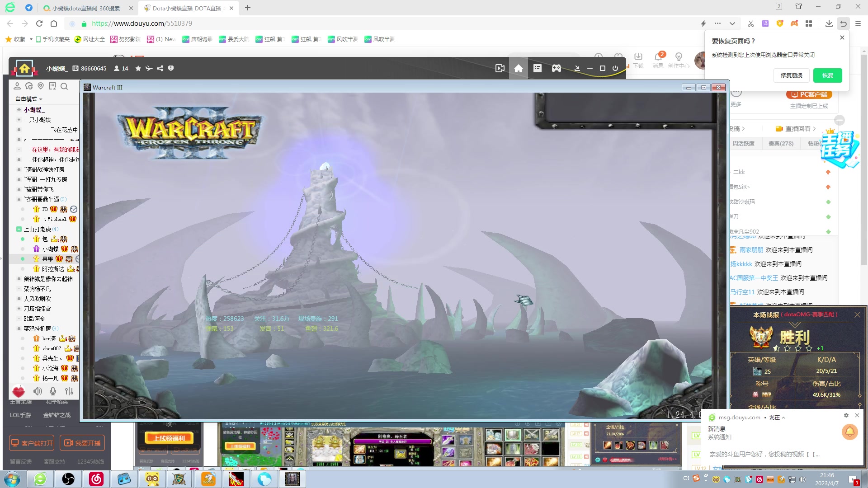Toggle notification settings gear in msg.douyu.com popup
This screenshot has height=488, width=868.
click(x=846, y=415)
